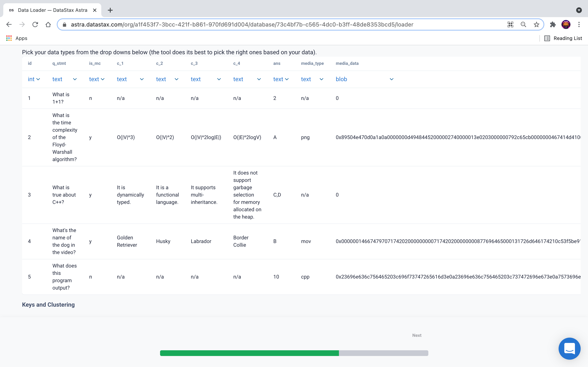Click the browser home icon
The image size is (588, 367).
pos(48,24)
